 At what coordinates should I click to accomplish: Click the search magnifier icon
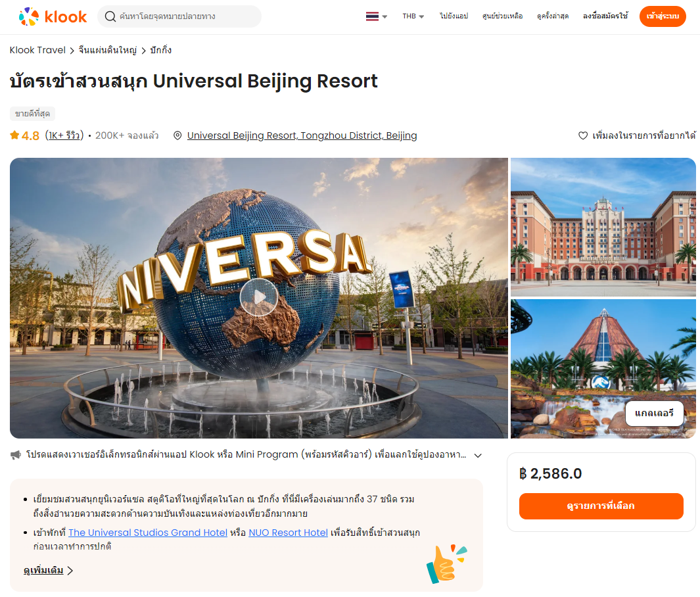click(x=110, y=16)
